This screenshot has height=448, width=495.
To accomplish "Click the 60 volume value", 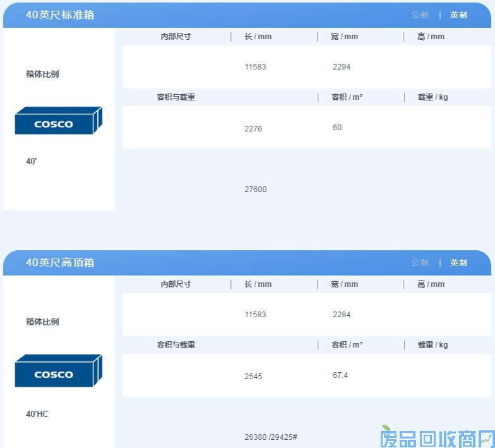I will tap(337, 128).
